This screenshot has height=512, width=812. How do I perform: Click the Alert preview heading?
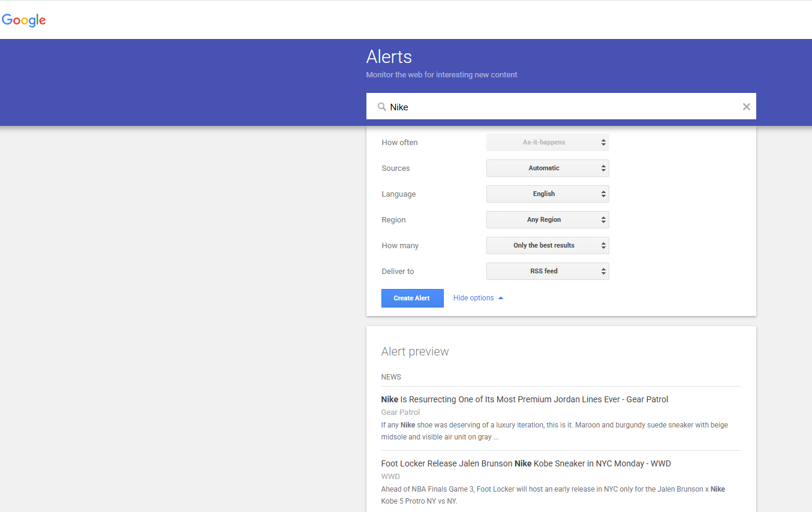click(415, 352)
